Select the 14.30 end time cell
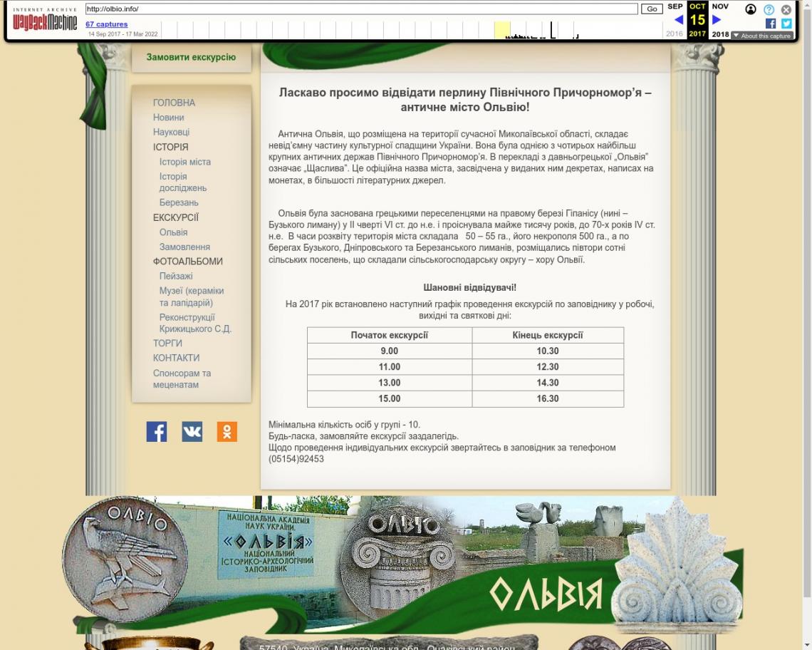 (548, 383)
